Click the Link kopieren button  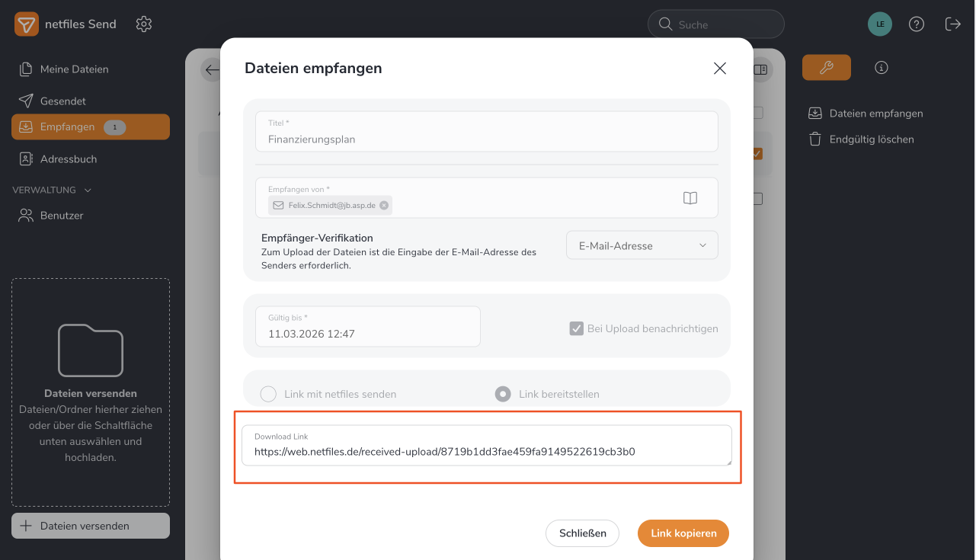[683, 533]
